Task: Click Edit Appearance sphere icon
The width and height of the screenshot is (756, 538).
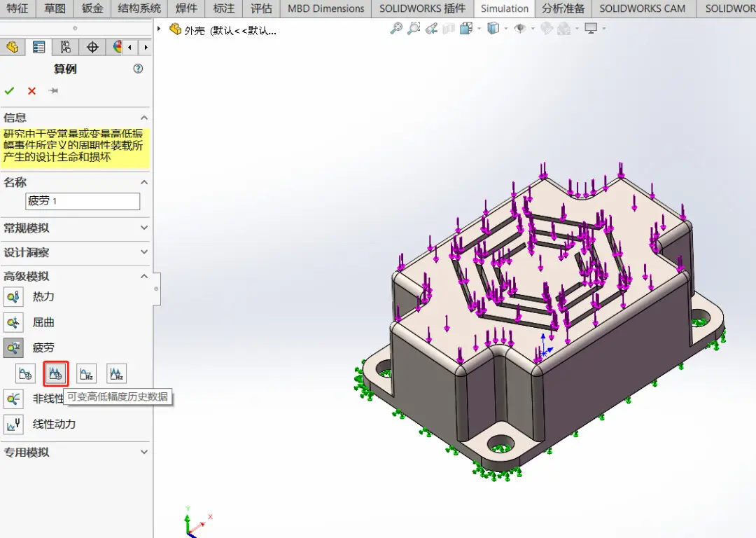Action: coord(547,29)
